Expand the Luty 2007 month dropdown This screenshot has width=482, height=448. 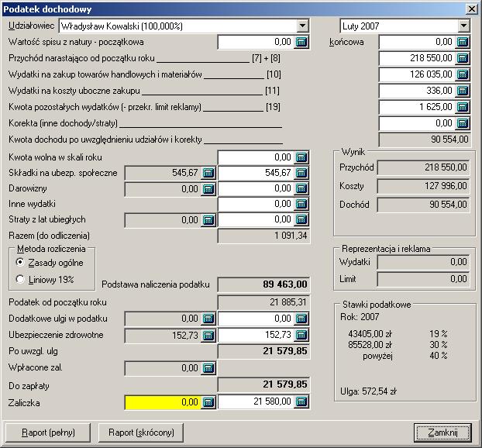click(x=464, y=26)
